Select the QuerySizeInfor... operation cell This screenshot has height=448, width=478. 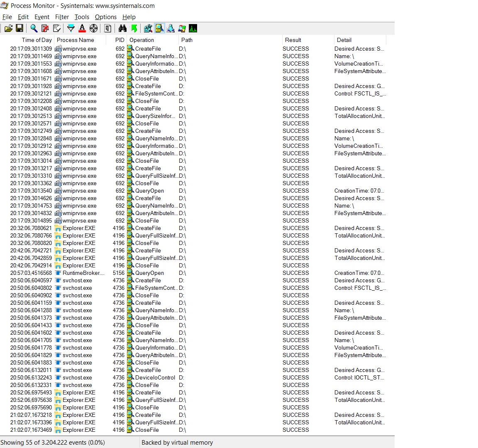tap(155, 116)
